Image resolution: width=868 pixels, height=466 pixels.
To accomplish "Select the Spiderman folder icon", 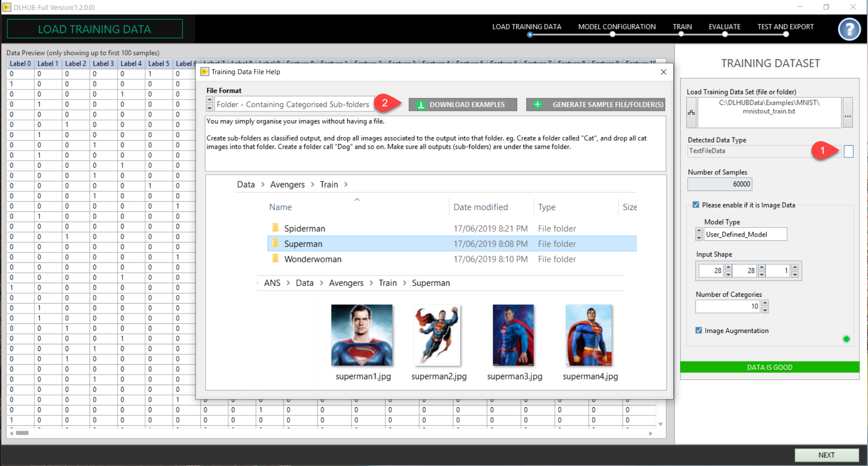I will click(x=275, y=228).
